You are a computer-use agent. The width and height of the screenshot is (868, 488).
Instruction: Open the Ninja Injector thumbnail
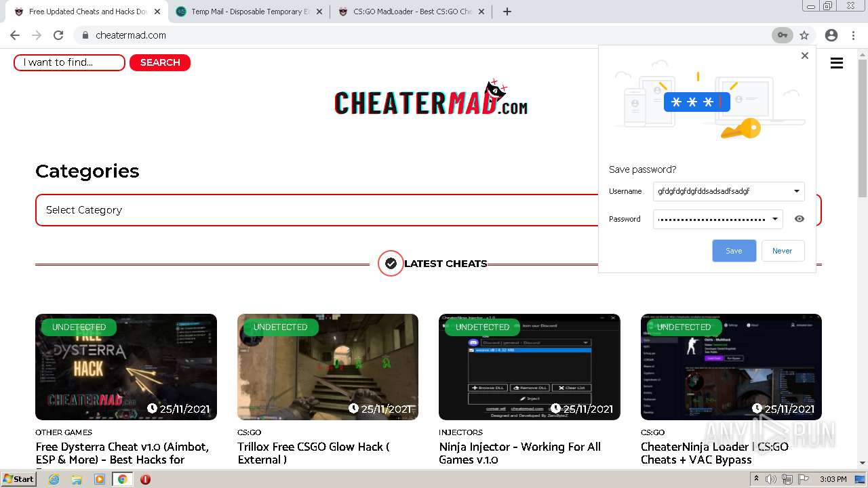[x=530, y=367]
